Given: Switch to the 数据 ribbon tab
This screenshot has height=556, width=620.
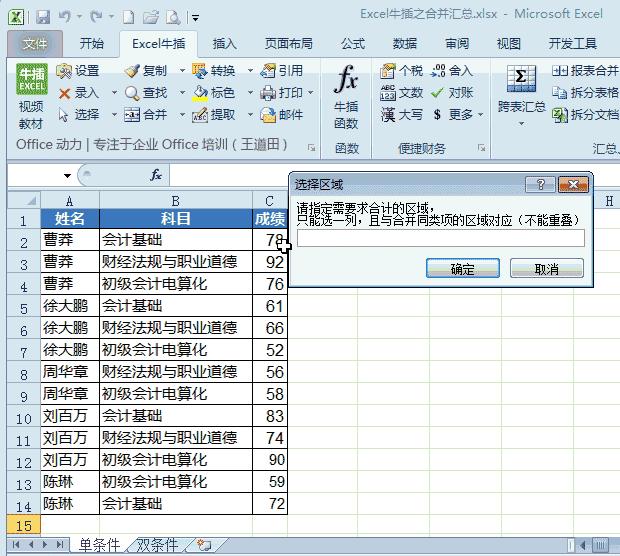Looking at the screenshot, I should (x=405, y=43).
